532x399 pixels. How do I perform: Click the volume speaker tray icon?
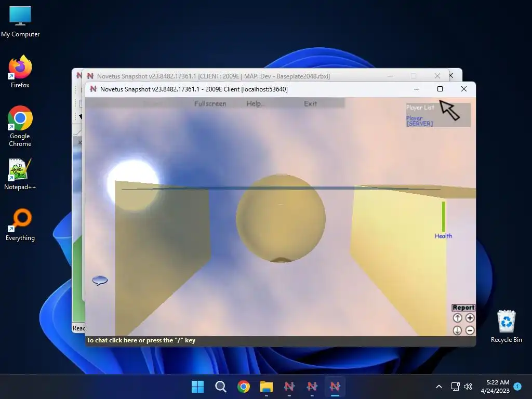pos(468,387)
